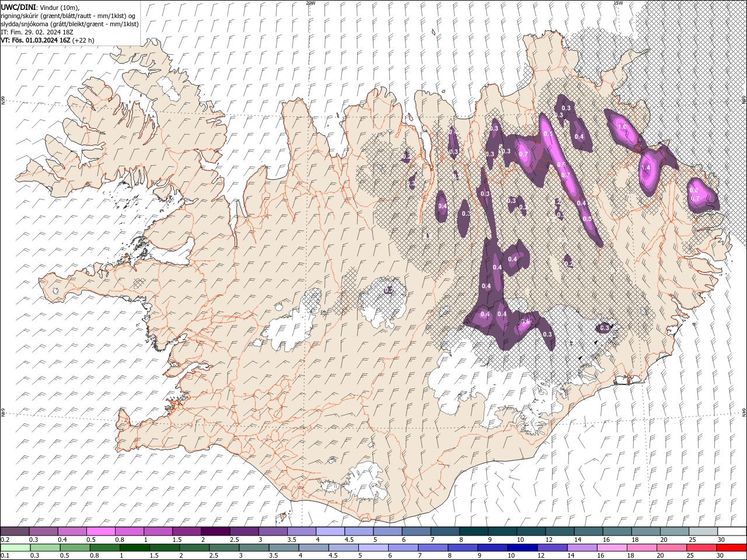Click the rain legend swatch labeled 2.5
This screenshot has width=747, height=560.
pyautogui.click(x=224, y=548)
